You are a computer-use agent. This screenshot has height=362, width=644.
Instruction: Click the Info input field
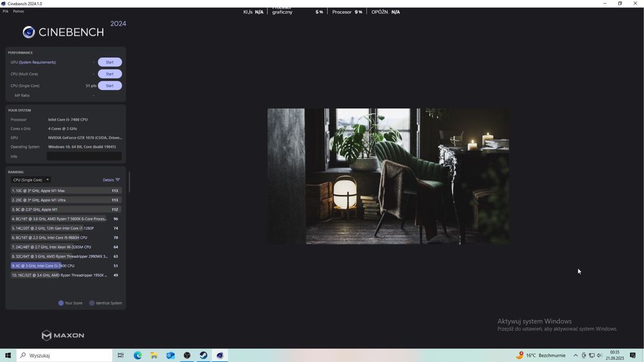tap(84, 156)
